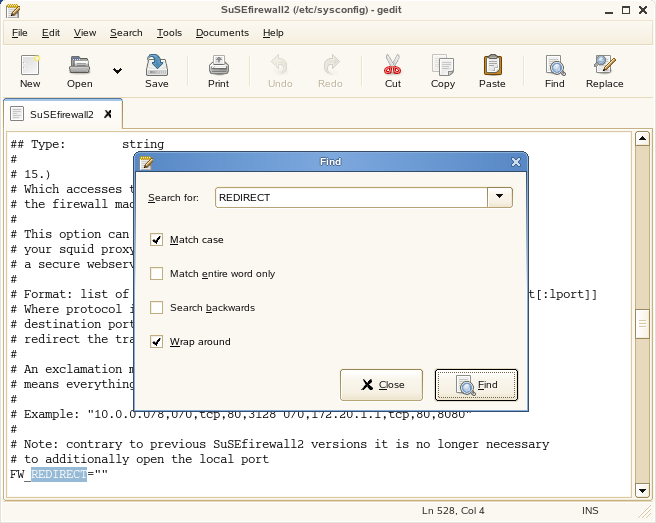Image resolution: width=656 pixels, height=523 pixels.
Task: Create a new document with New icon
Action: pos(30,71)
